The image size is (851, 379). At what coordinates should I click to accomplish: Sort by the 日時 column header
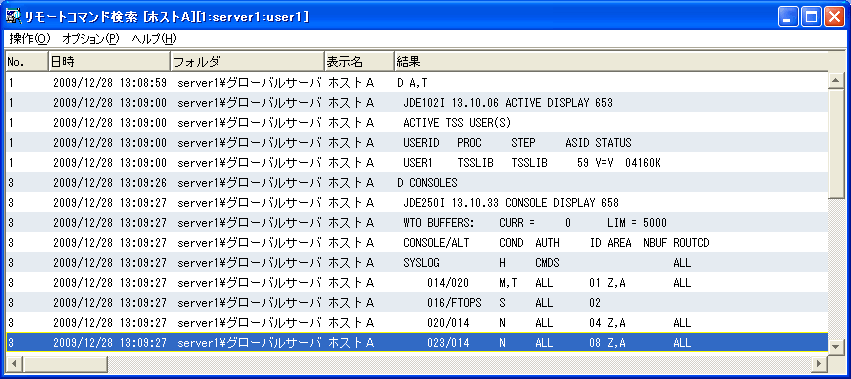tap(109, 62)
